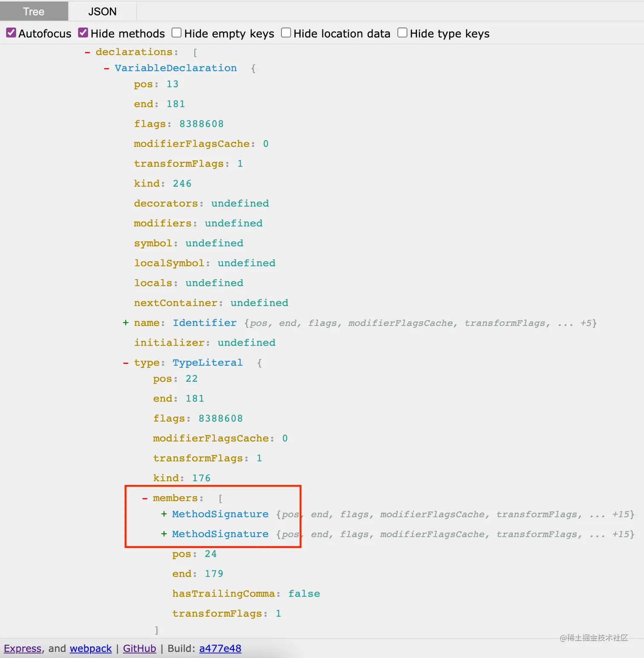
Task: Collapse the declarations array
Action: [x=88, y=52]
